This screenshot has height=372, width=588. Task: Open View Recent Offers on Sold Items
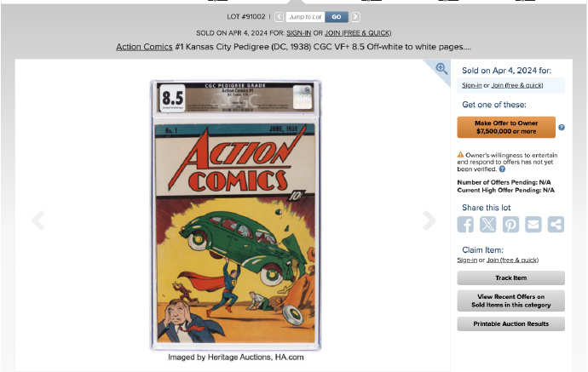510,300
